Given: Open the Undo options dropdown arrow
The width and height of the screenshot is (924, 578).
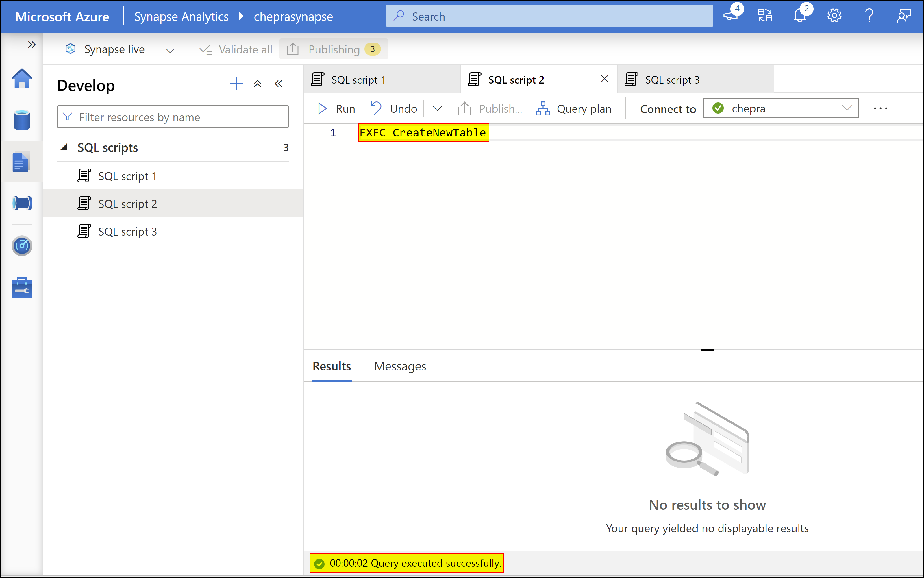Looking at the screenshot, I should tap(437, 108).
